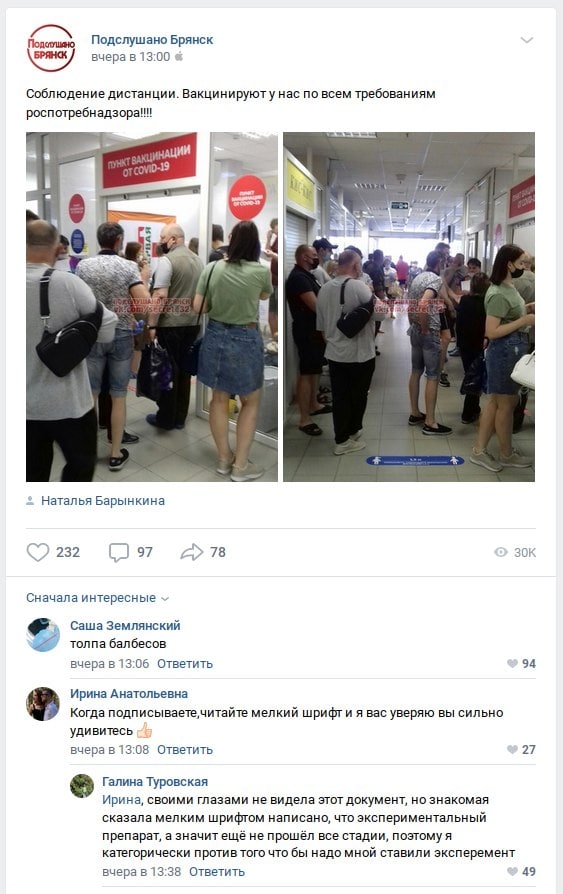Open the right corridor queue photo
This screenshot has width=563, height=894.
(x=409, y=307)
